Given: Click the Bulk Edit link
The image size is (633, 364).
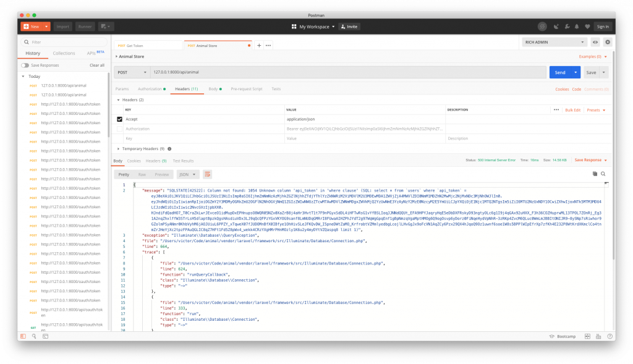Looking at the screenshot, I should pos(572,110).
